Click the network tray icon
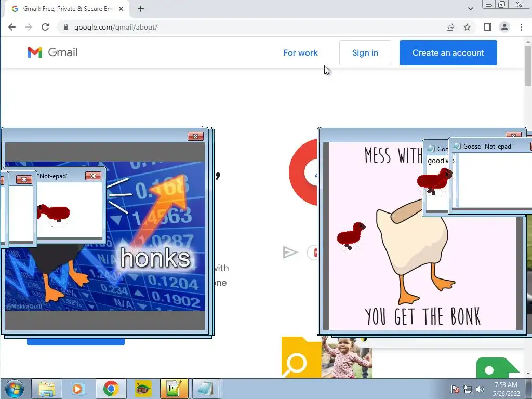 468,390
